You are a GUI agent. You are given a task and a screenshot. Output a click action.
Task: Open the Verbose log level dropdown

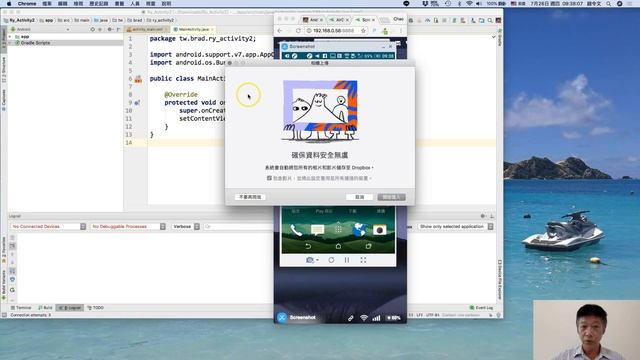(x=185, y=226)
